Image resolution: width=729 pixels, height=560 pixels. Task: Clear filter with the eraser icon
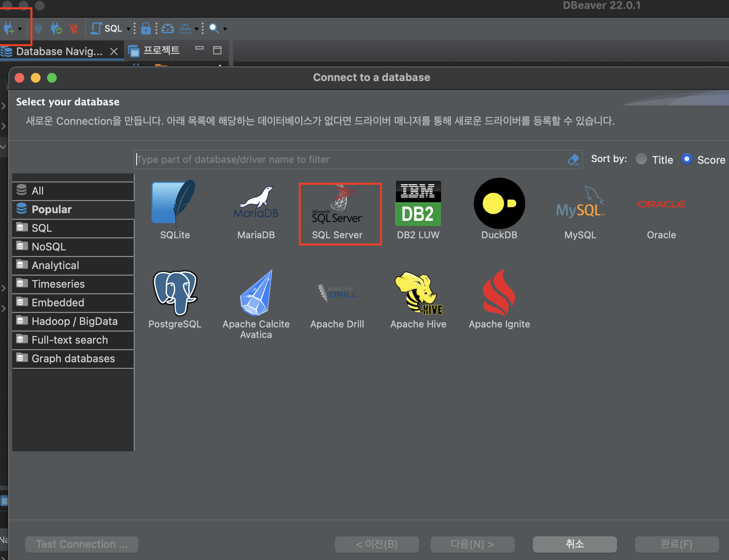click(x=573, y=160)
